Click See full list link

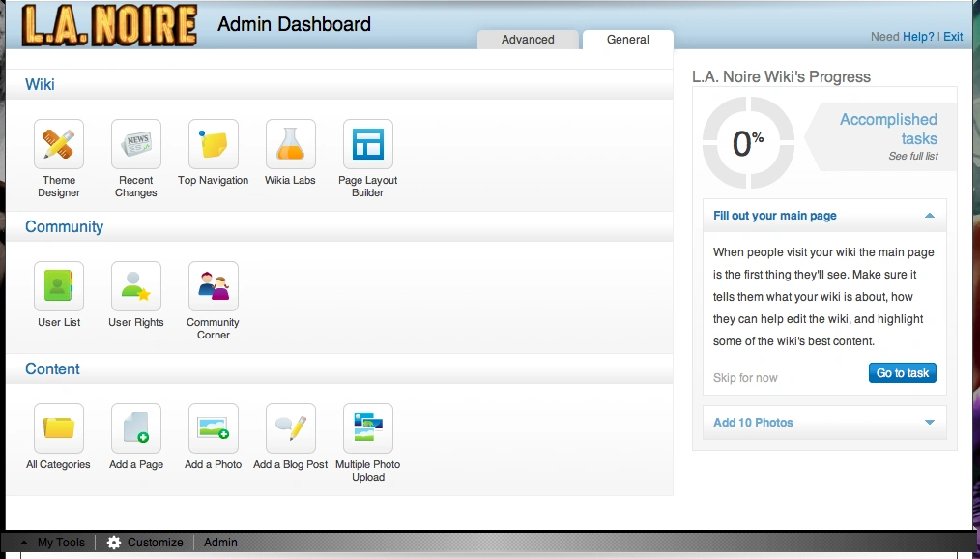pos(913,157)
